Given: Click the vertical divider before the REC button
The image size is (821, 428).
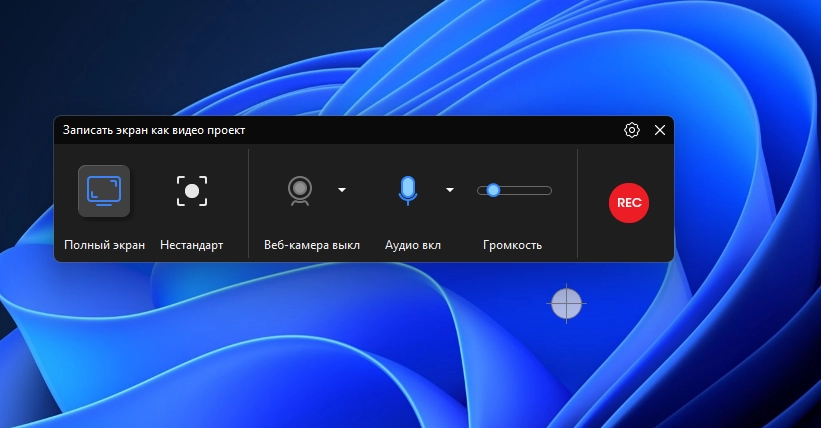Looking at the screenshot, I should [x=578, y=203].
